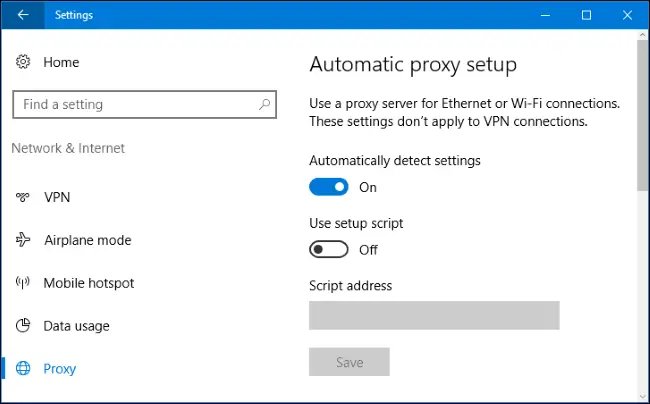Open Data usage settings
This screenshot has height=404, width=650.
coord(76,326)
